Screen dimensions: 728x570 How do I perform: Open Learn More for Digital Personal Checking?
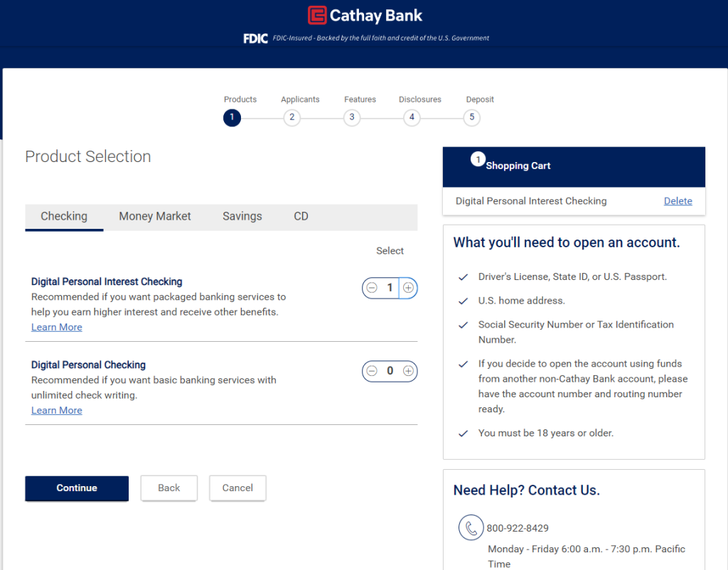[57, 410]
